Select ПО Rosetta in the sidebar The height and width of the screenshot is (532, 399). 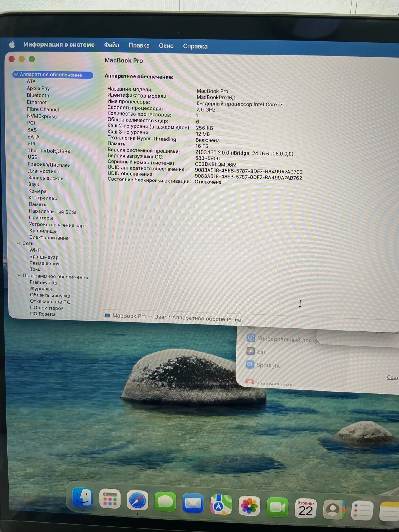(x=43, y=314)
